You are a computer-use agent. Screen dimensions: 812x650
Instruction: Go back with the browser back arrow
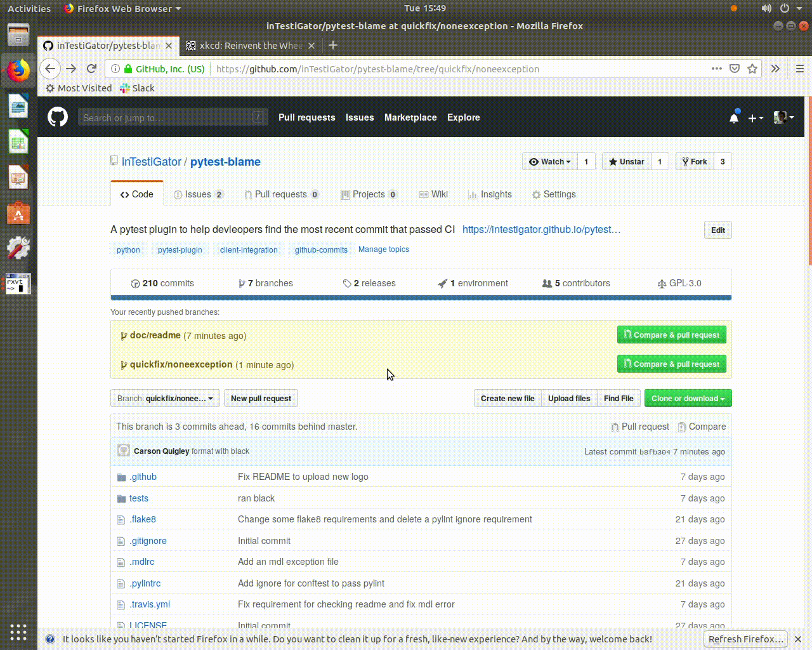coord(50,69)
